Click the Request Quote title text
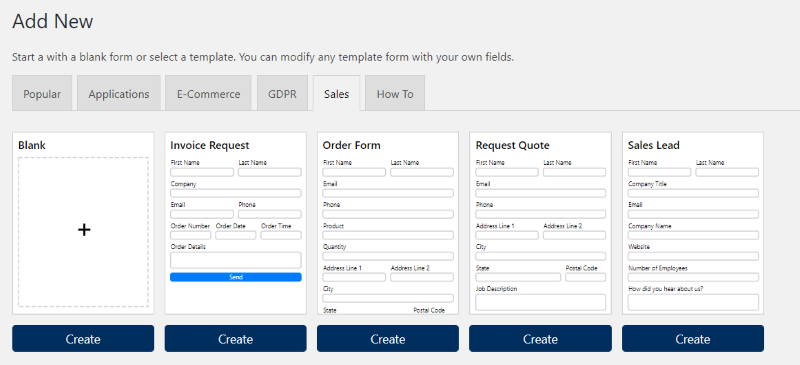Screen dimensions: 800x365 (512, 145)
